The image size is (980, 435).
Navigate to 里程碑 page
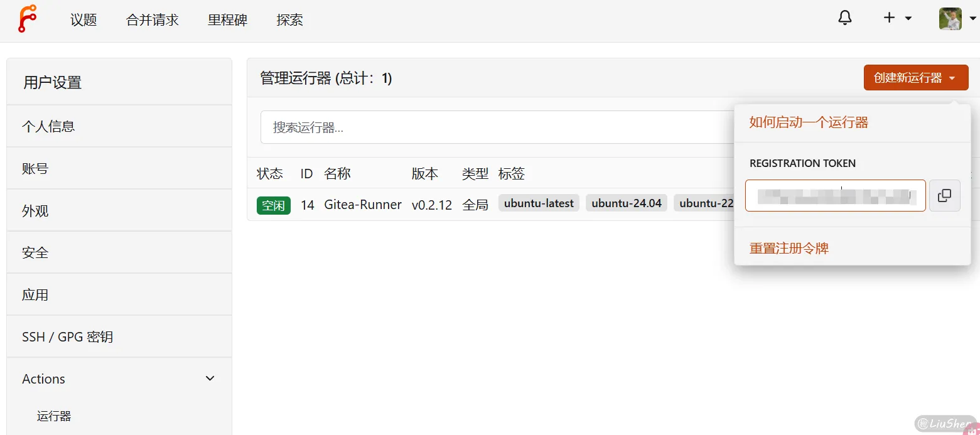click(x=227, y=20)
